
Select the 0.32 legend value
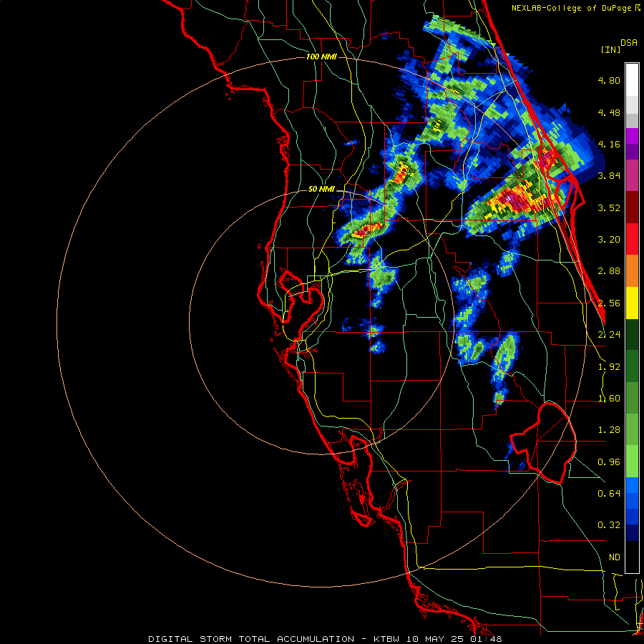pyautogui.click(x=609, y=525)
